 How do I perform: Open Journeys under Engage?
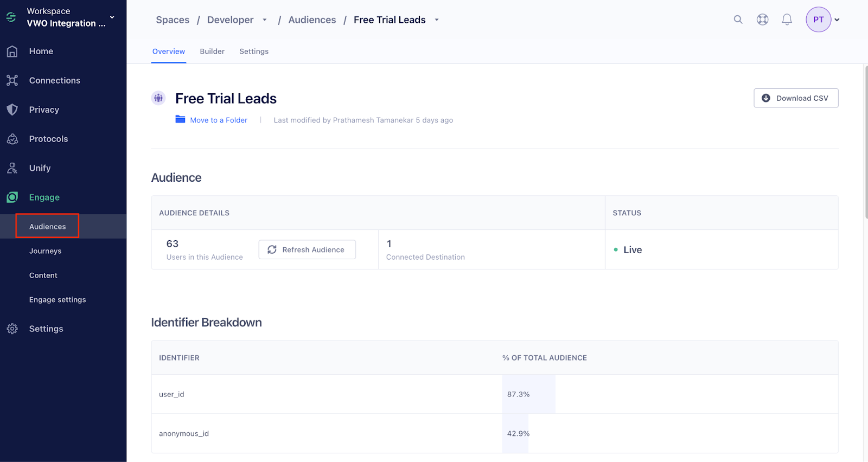(x=46, y=251)
